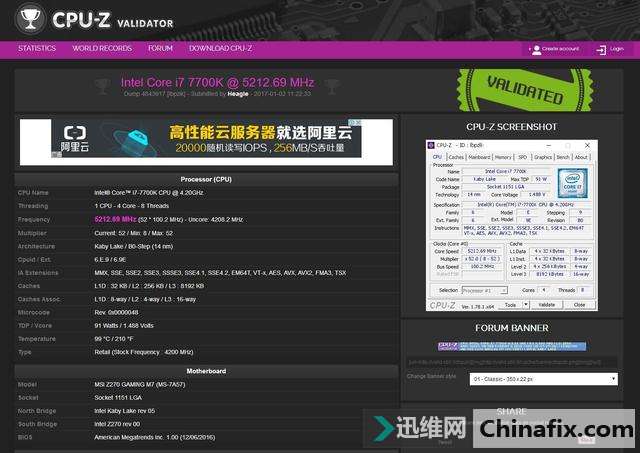Screen dimensions: 640x453
Task: Select Graphics tab in CPU-Z screenshot
Action: (543, 157)
